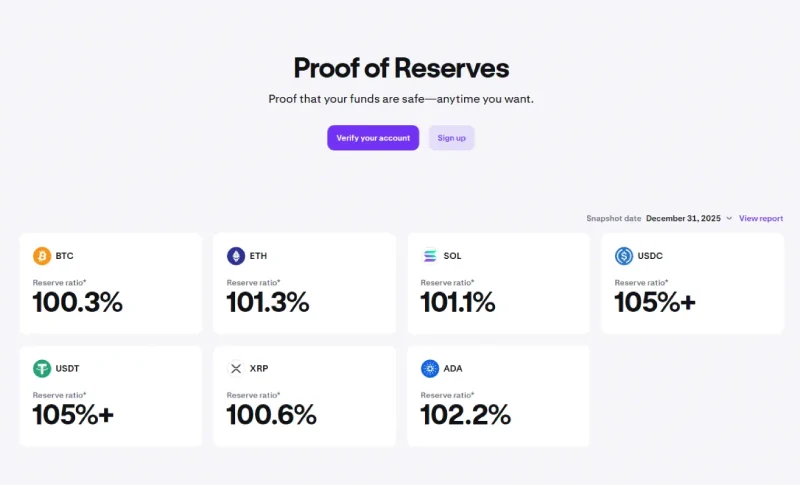
Task: Click the Cardano ADA icon
Action: point(430,369)
